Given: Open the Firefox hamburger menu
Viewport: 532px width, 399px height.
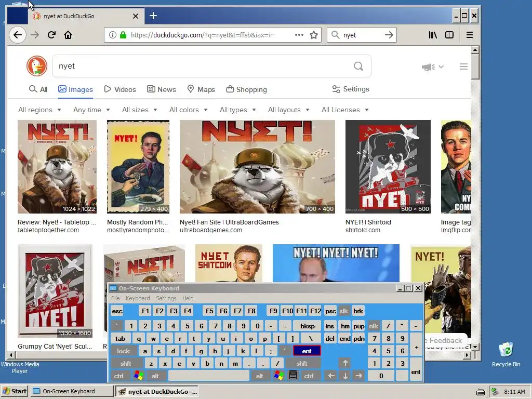Looking at the screenshot, I should (470, 35).
